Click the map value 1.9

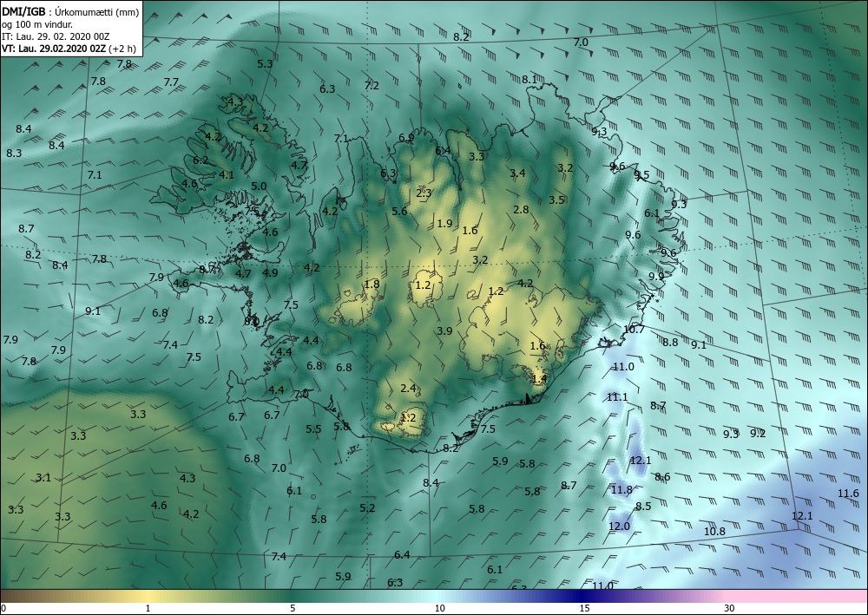(x=444, y=224)
